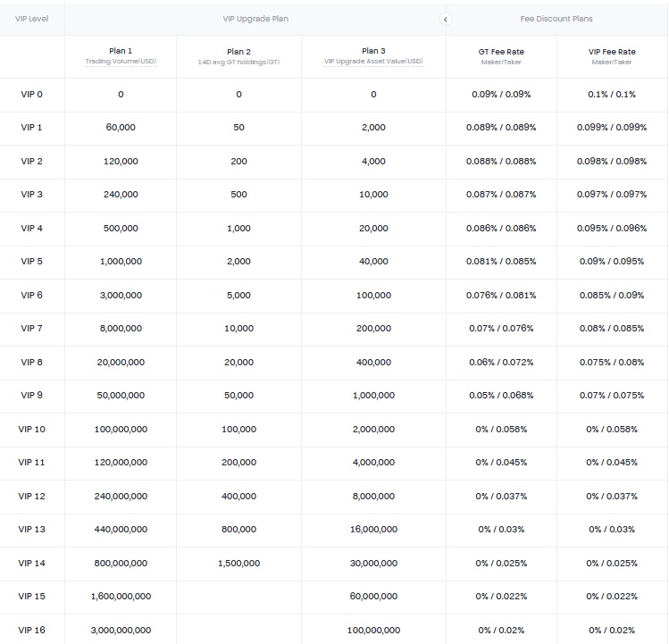Click the 16,000,000 asset value for VIP 13
669x644 pixels.
(x=373, y=529)
